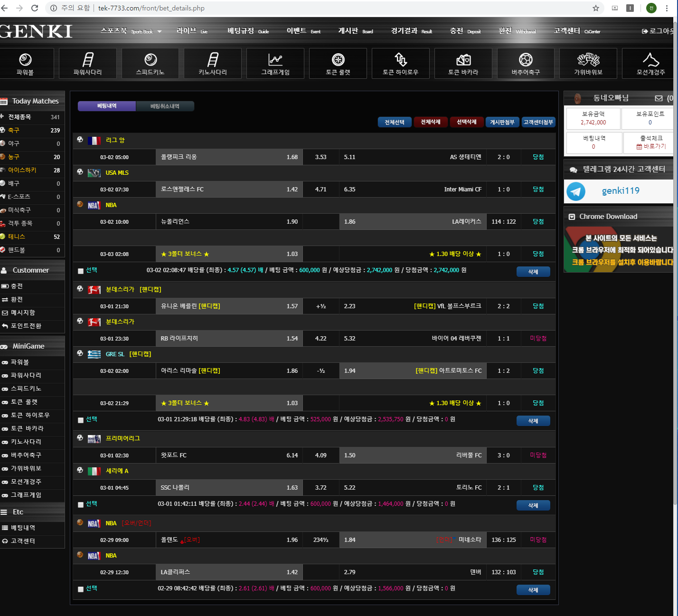Open the 경기결과 Result menu
Screen dimensions: 678x616
(411, 31)
